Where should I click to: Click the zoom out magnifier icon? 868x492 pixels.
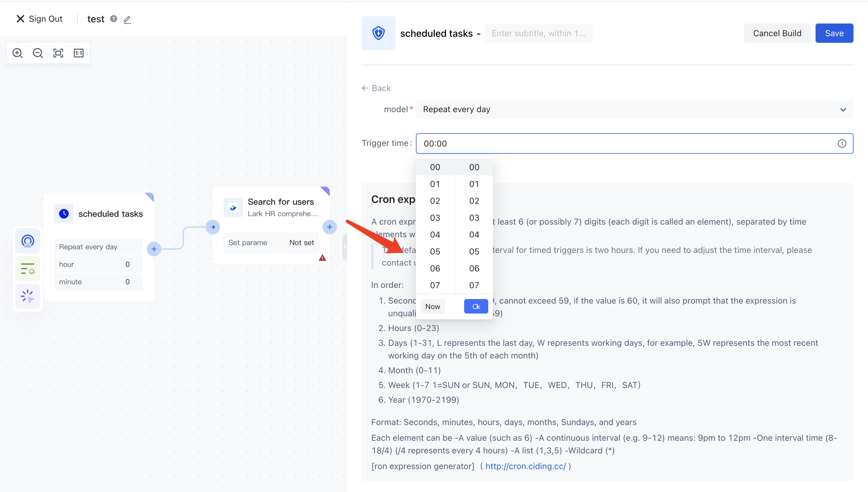click(x=38, y=53)
